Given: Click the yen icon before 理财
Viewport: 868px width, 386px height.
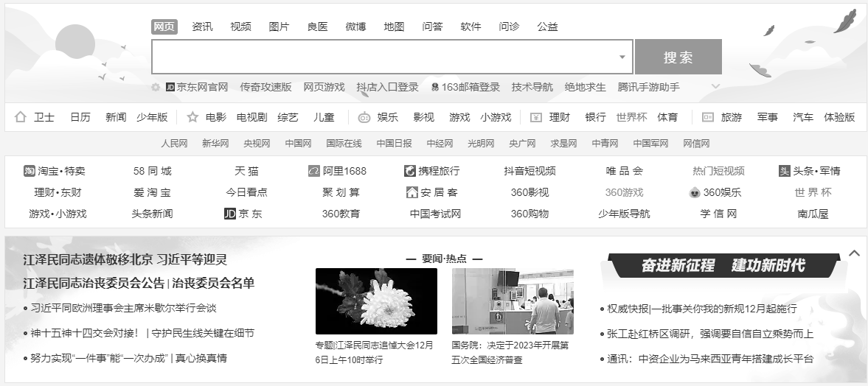Looking at the screenshot, I should pos(535,117).
